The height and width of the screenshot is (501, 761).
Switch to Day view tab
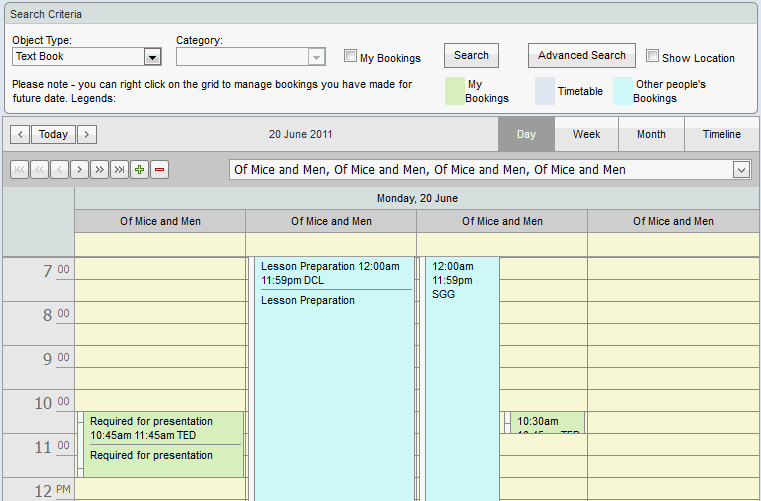point(526,134)
